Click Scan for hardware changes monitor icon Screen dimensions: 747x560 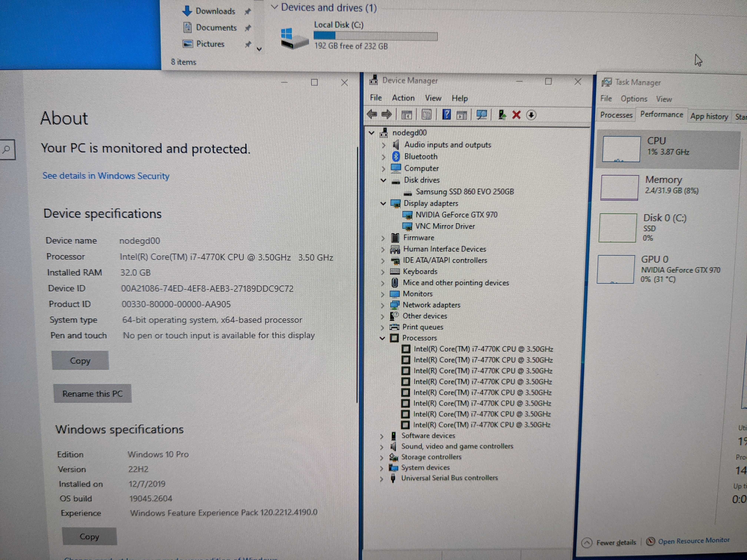pos(482,115)
